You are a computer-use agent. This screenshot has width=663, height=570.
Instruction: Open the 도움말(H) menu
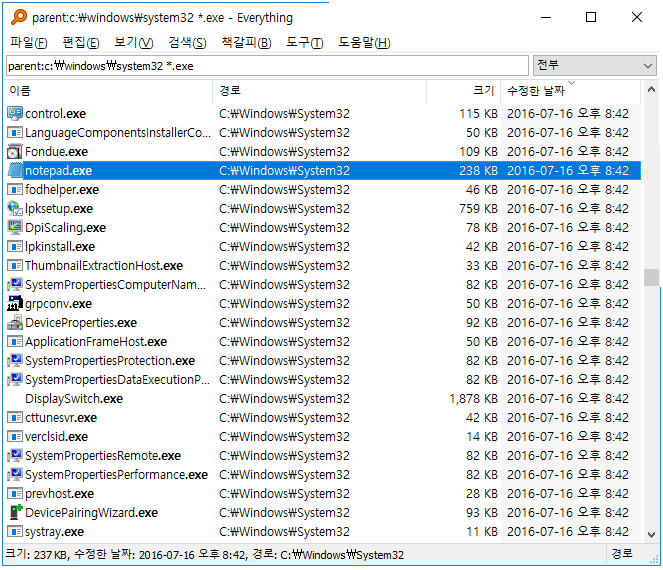pos(364,42)
